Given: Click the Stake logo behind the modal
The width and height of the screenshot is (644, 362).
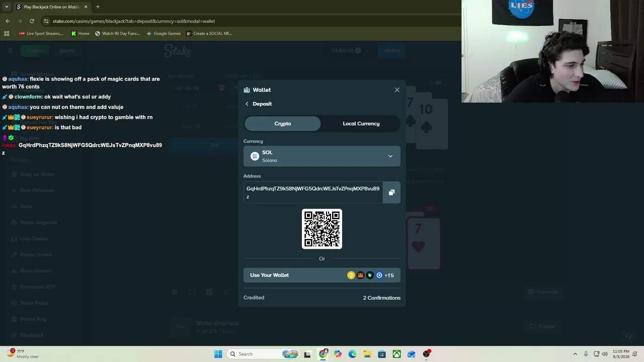Looking at the screenshot, I should click(178, 51).
